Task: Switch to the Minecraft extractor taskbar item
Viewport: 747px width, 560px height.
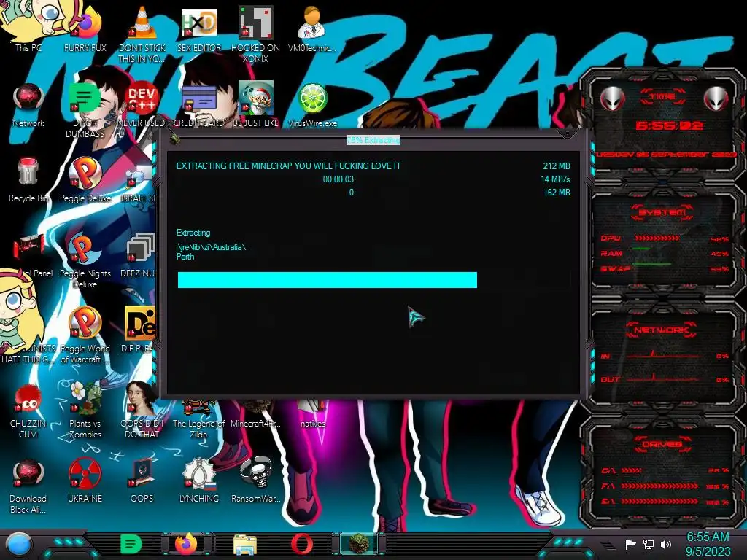Action: [x=359, y=544]
